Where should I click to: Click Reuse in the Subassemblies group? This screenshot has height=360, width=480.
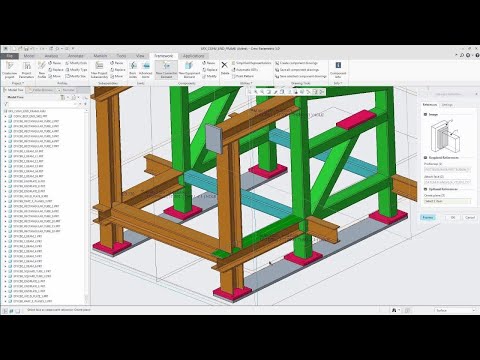click(x=117, y=63)
